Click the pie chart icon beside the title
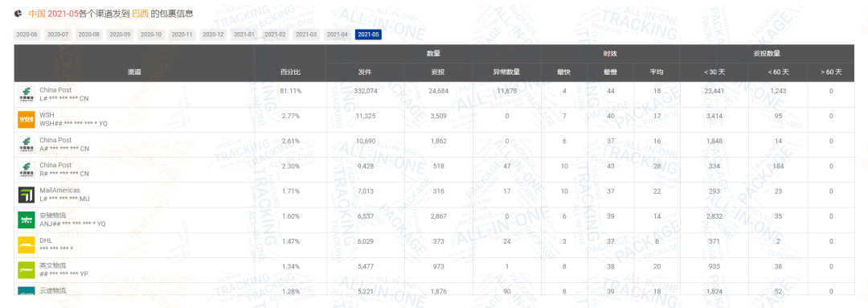This screenshot has width=868, height=308. (18, 13)
